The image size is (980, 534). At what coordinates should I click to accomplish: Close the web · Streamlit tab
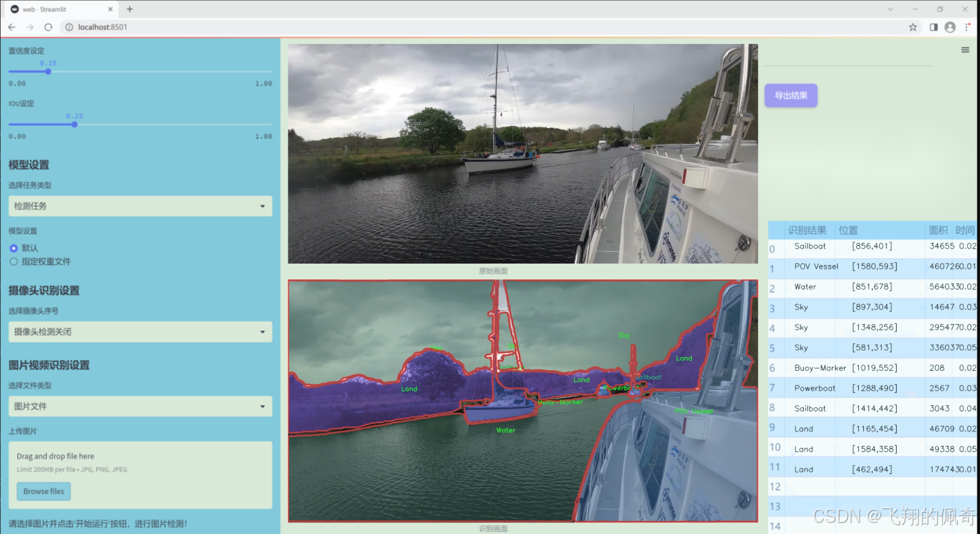110,9
